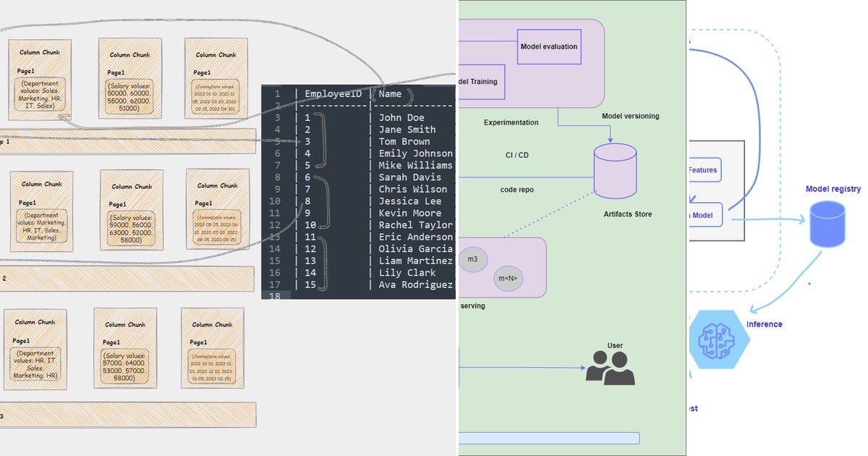Click the Model Training box
This screenshot has width=868, height=456.
point(479,82)
